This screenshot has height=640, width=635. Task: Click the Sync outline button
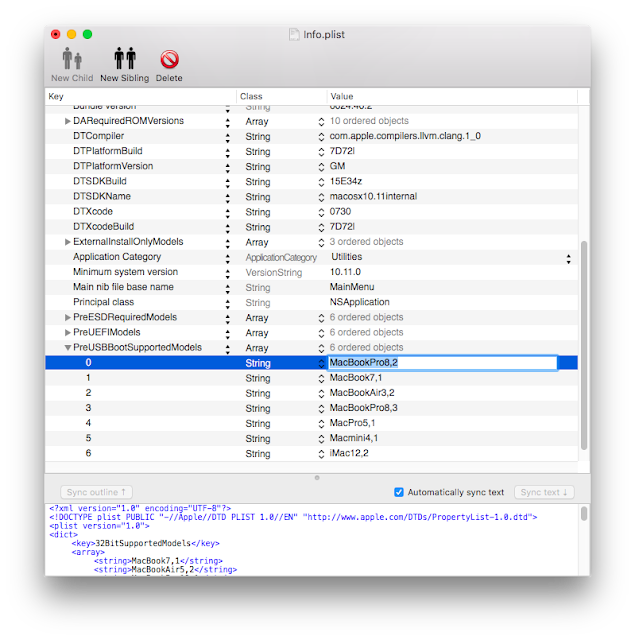(x=96, y=492)
